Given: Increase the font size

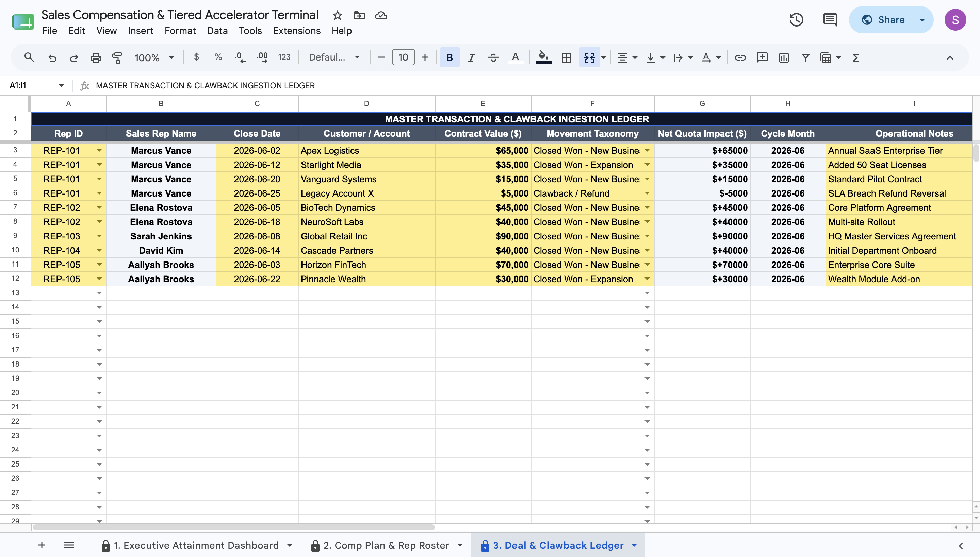Looking at the screenshot, I should point(425,58).
